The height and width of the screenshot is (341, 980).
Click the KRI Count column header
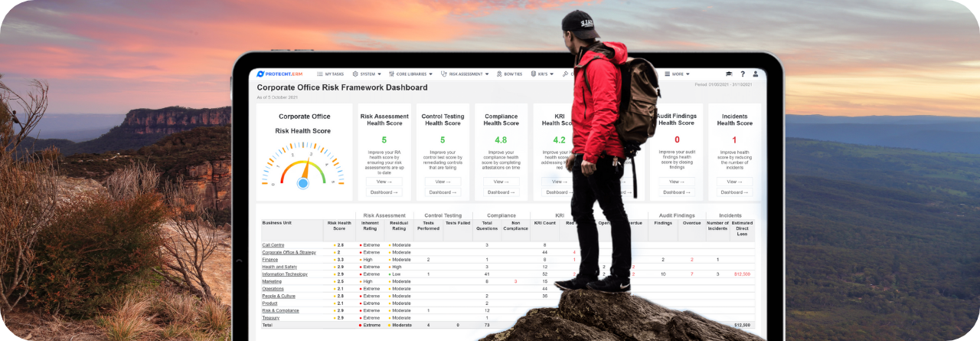[544, 223]
